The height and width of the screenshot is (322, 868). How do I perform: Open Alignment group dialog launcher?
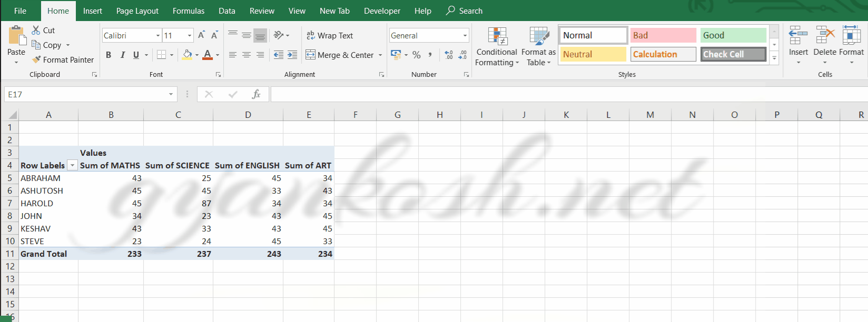tap(381, 75)
